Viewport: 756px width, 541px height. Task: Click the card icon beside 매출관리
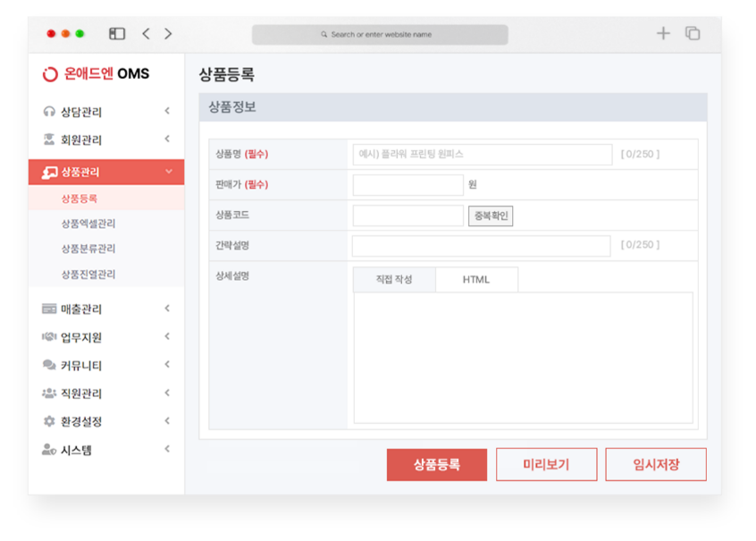[x=49, y=309]
